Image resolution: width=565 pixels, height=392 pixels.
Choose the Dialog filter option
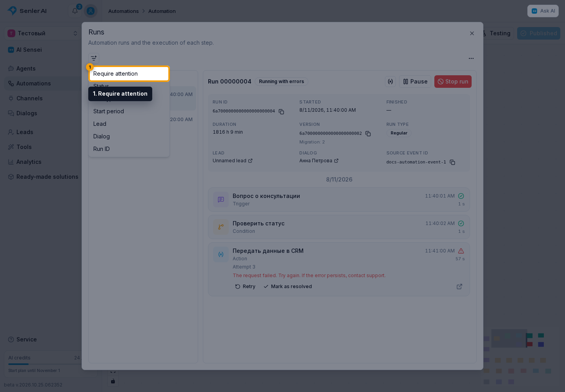[x=129, y=136]
